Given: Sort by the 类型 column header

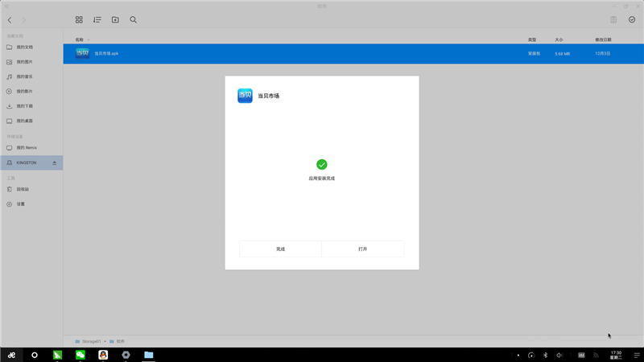Looking at the screenshot, I should (x=532, y=39).
